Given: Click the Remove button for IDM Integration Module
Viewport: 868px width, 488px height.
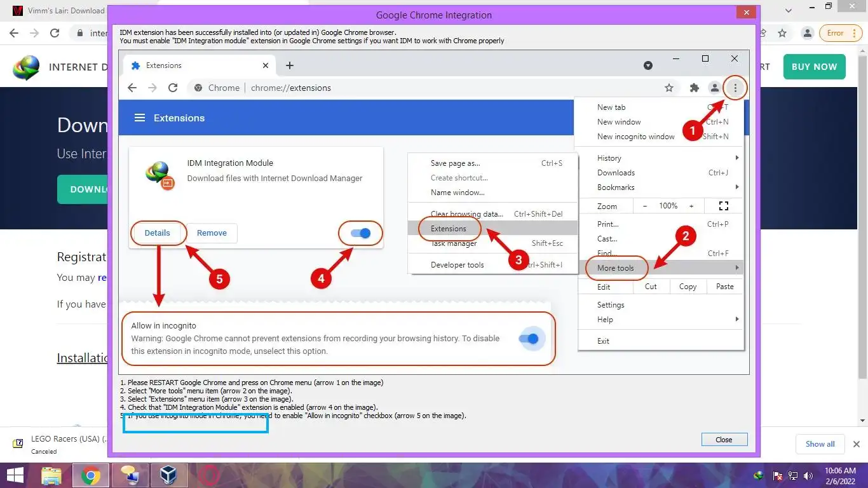Looking at the screenshot, I should [212, 233].
